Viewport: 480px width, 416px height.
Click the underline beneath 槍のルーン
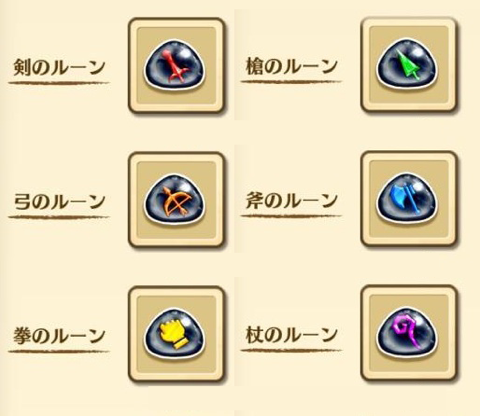291,81
